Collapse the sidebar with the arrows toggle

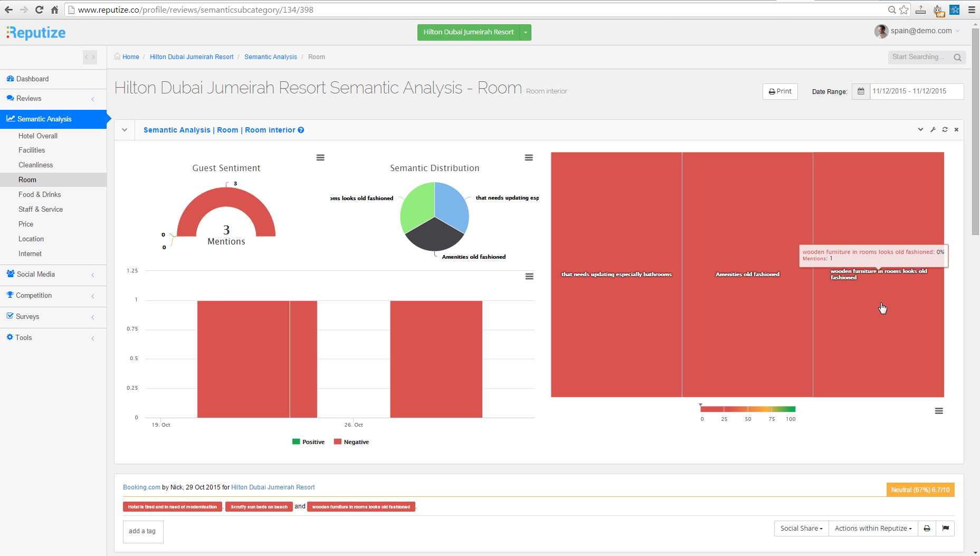point(90,57)
